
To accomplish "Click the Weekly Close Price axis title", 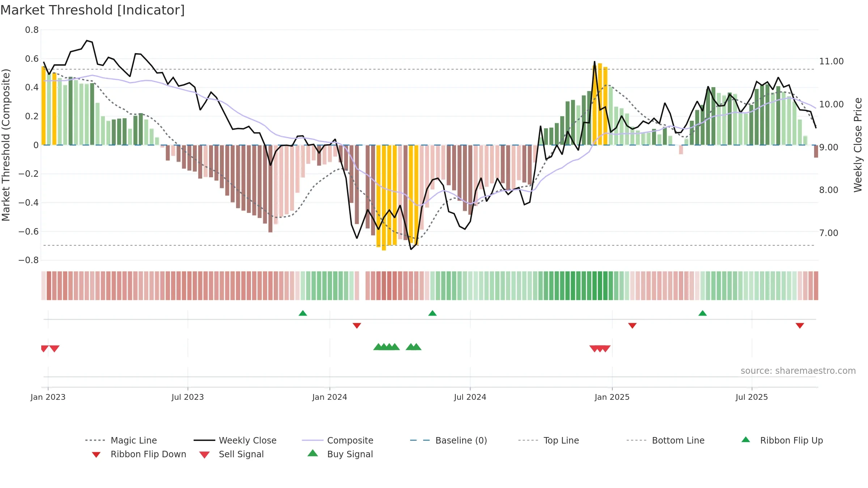I will (858, 145).
